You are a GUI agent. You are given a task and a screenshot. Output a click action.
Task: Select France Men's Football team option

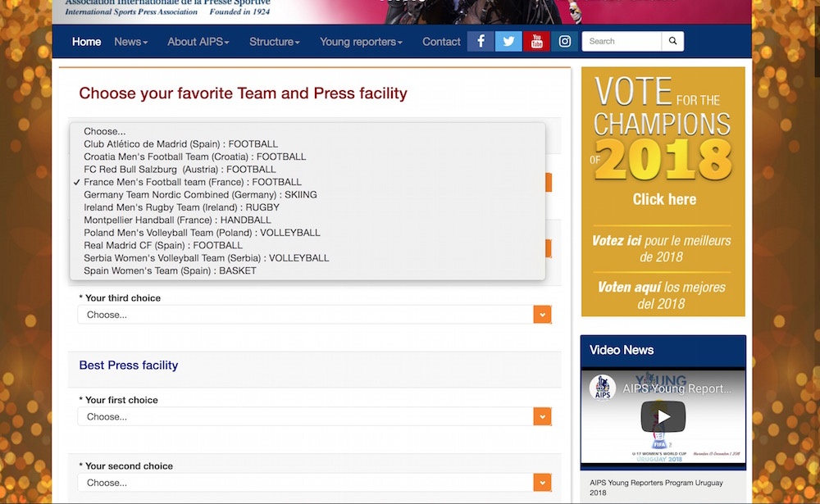pos(307,182)
